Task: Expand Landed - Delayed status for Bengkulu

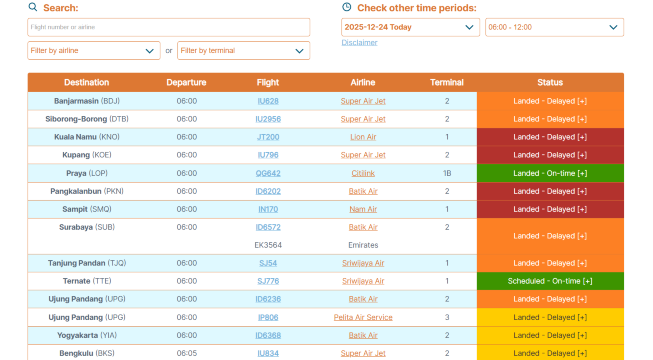Action: click(550, 352)
